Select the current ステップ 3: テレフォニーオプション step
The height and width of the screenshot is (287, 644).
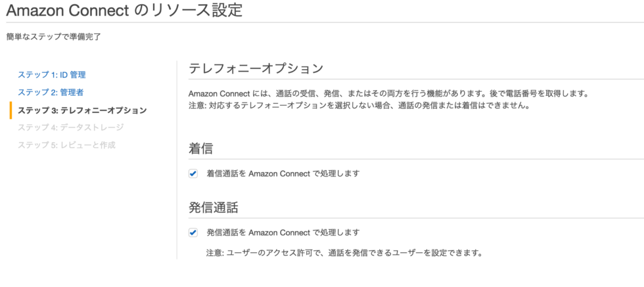tap(82, 110)
